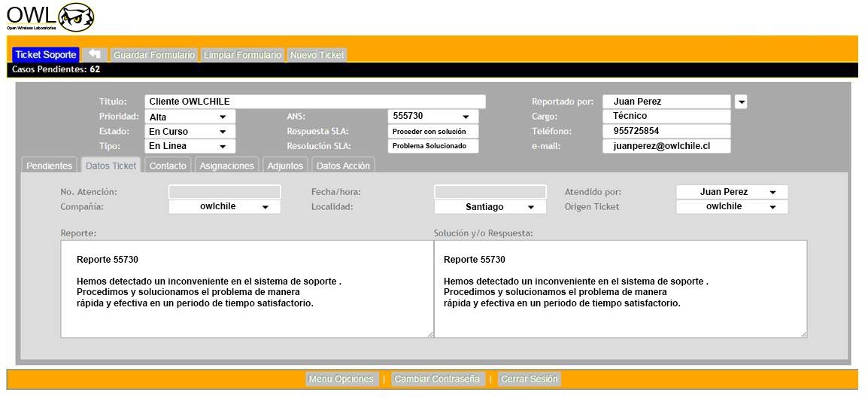Screen dimensions: 868x411
Task: Switch to the Pendientes tab
Action: click(x=50, y=166)
